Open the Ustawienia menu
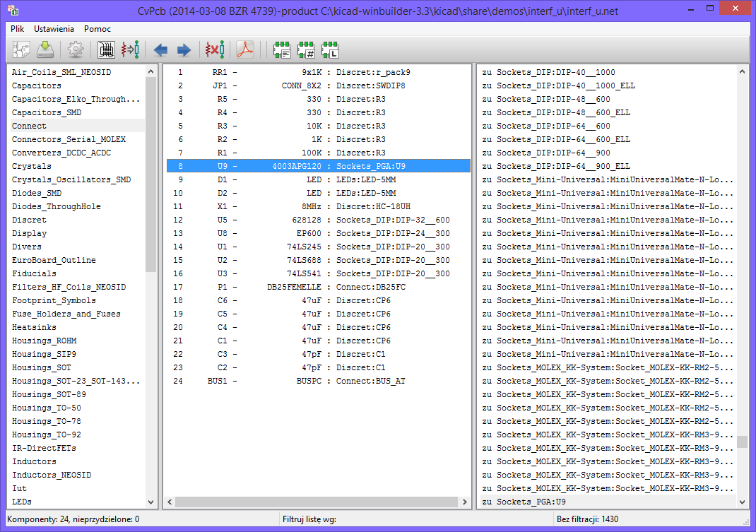Image resolution: width=756 pixels, height=532 pixels. [54, 29]
